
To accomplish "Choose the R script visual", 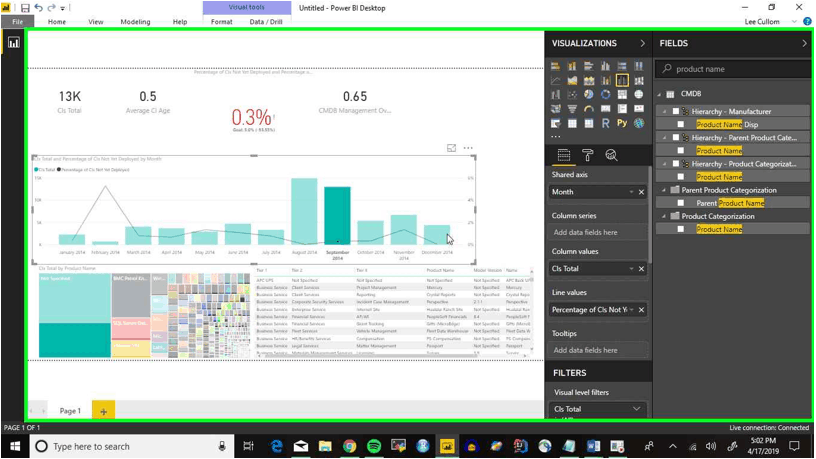I will (605, 123).
